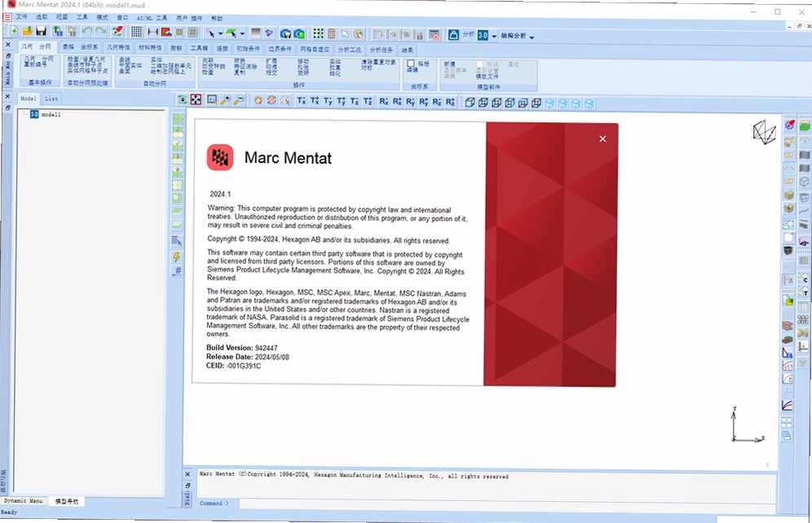Open the 窗口 menu
This screenshot has width=812, height=523.
click(122, 18)
